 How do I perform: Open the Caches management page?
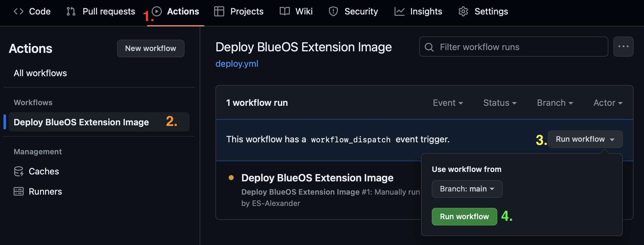37,171
